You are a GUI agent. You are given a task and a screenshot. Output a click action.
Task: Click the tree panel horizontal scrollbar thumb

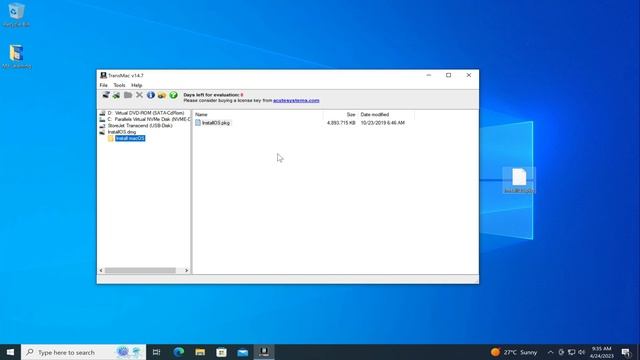140,270
